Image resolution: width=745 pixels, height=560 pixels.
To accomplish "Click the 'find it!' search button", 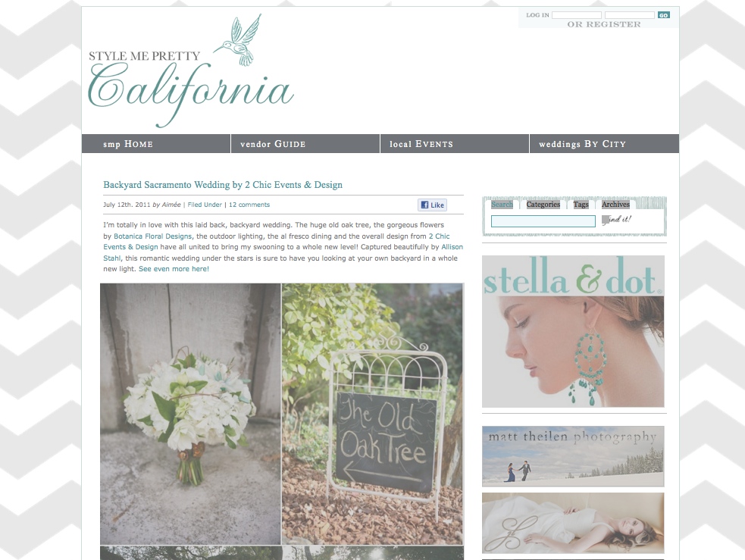I will 616,220.
